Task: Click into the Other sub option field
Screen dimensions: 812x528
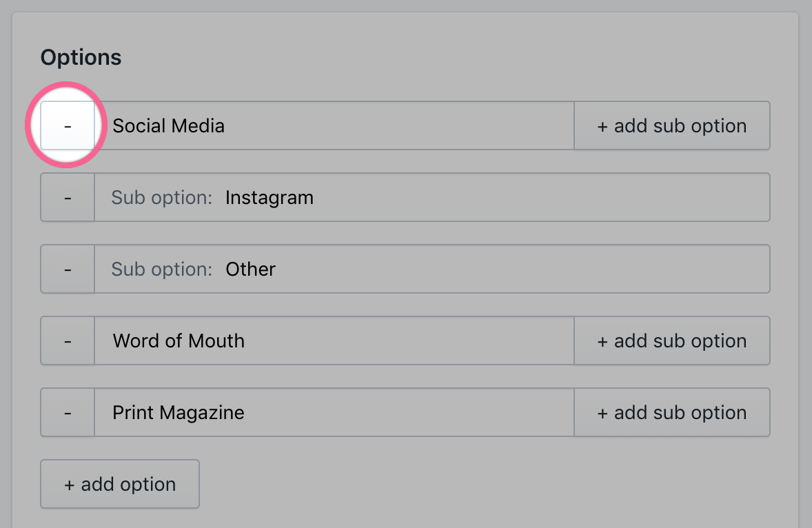Action: 483,269
